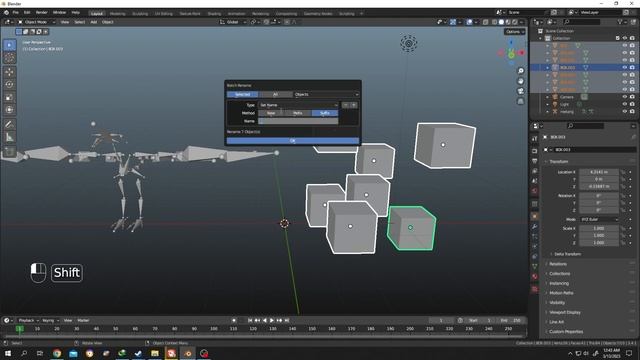Open Chrome from the Windows taskbar
This screenshot has width=640, height=360.
coord(57,353)
